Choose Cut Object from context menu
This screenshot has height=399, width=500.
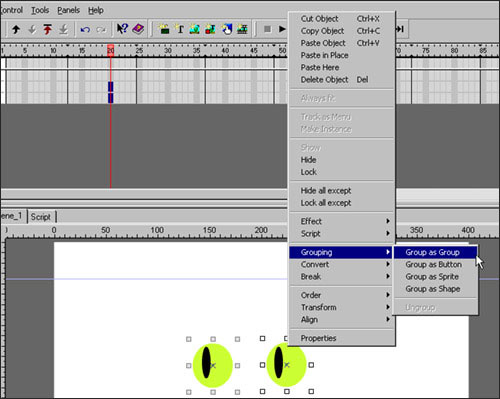(342, 19)
